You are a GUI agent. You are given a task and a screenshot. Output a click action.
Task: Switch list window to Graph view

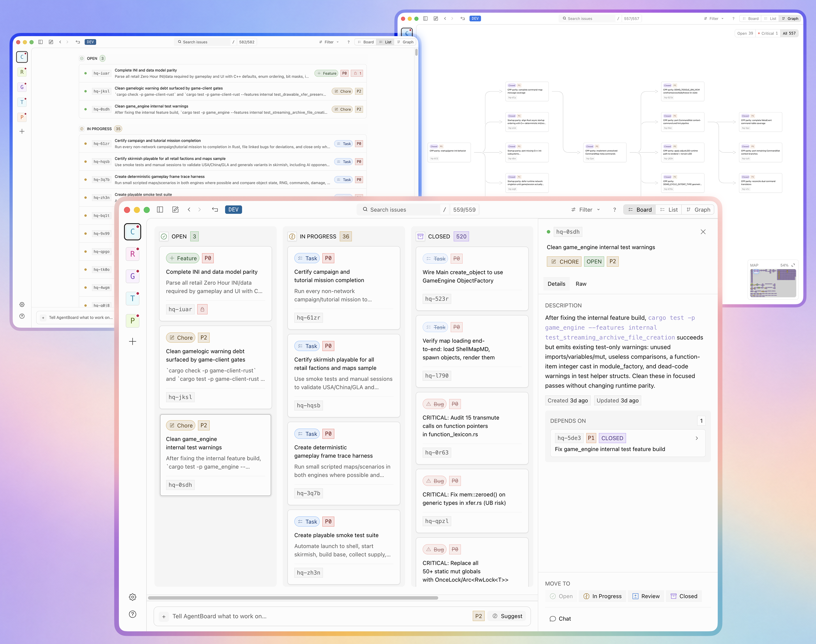tap(405, 42)
